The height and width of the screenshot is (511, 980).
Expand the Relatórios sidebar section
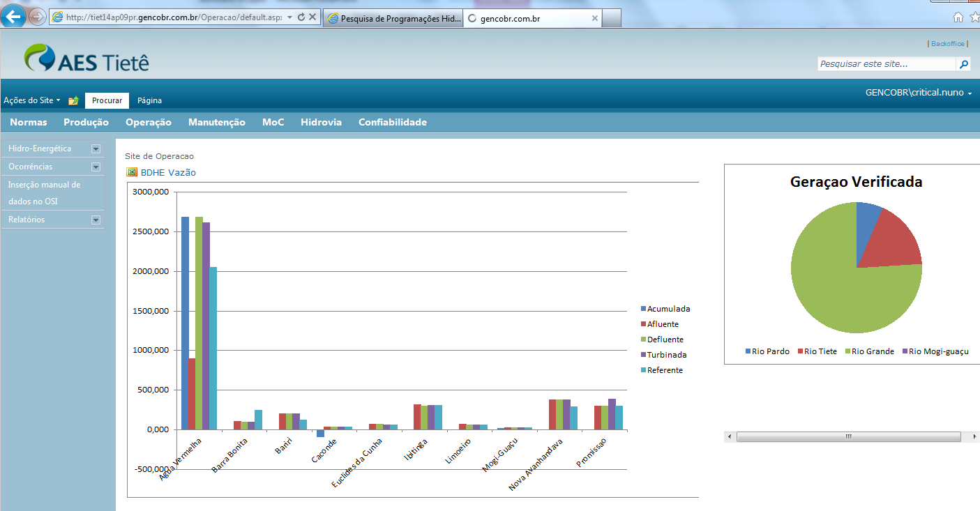tap(96, 220)
